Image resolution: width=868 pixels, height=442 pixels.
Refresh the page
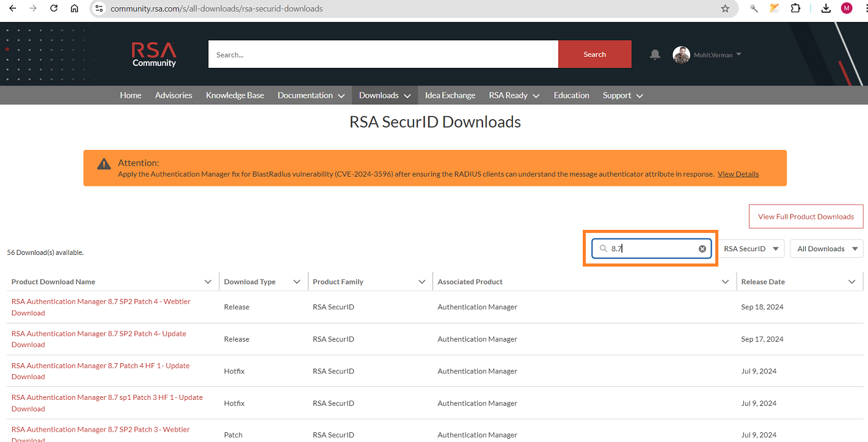coord(53,9)
